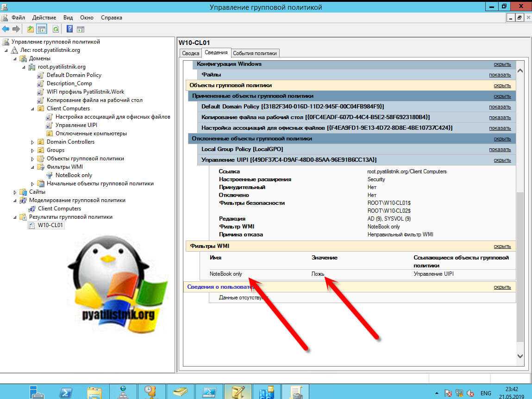Open File Explorer on the taskbar
Image resolution: width=532 pixels, height=399 pixels.
pyautogui.click(x=94, y=393)
